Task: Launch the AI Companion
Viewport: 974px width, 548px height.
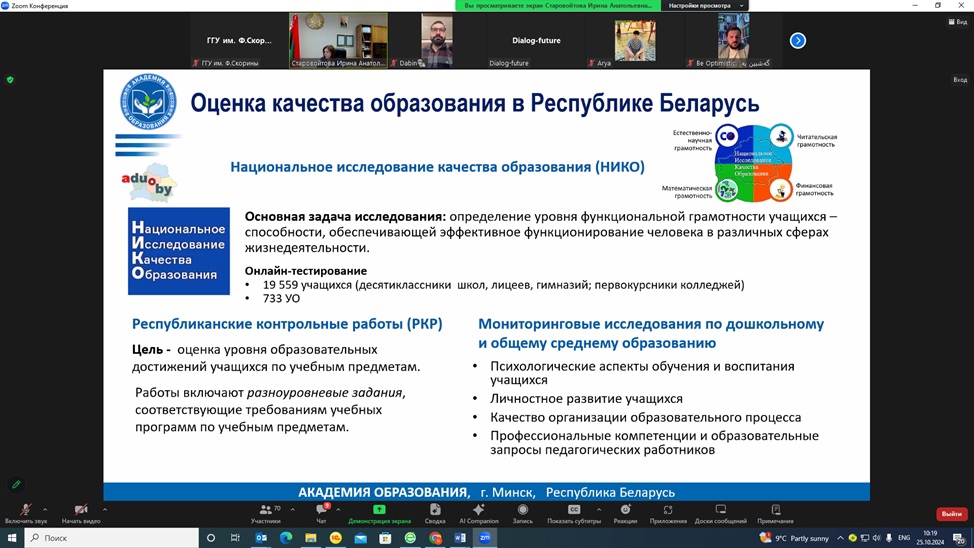Action: [x=478, y=514]
